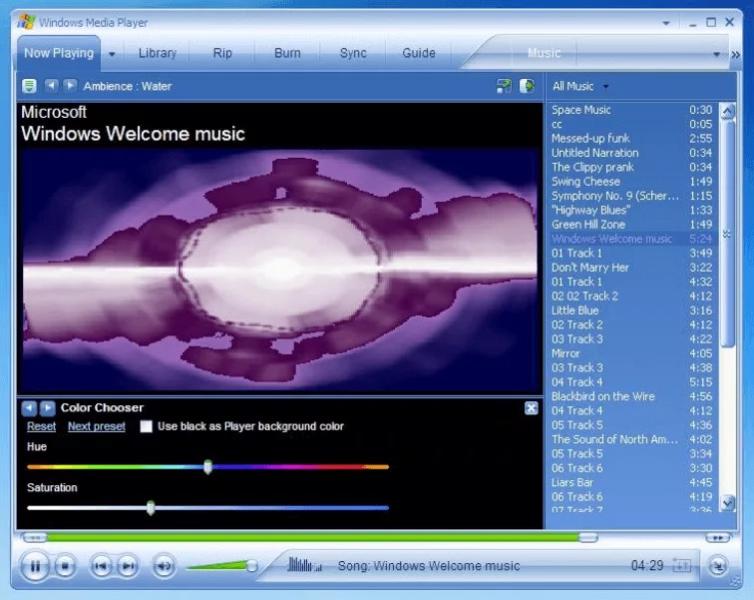The height and width of the screenshot is (600, 754).
Task: Click the Stop button
Action: (65, 566)
